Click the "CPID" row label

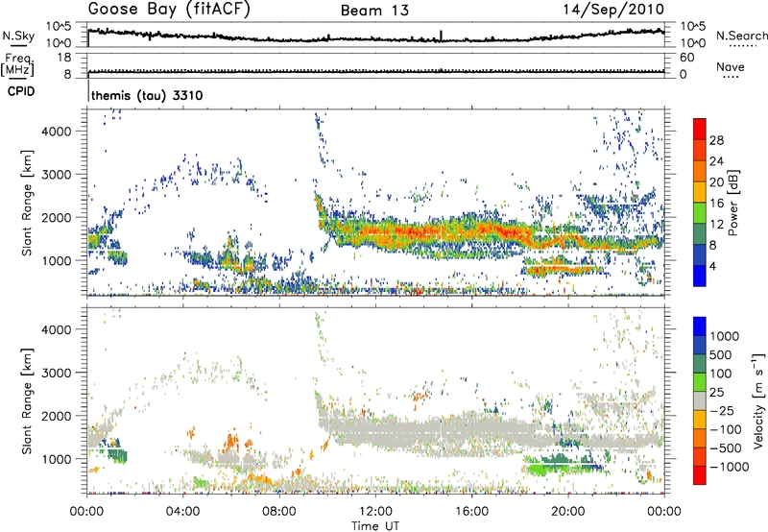click(21, 91)
